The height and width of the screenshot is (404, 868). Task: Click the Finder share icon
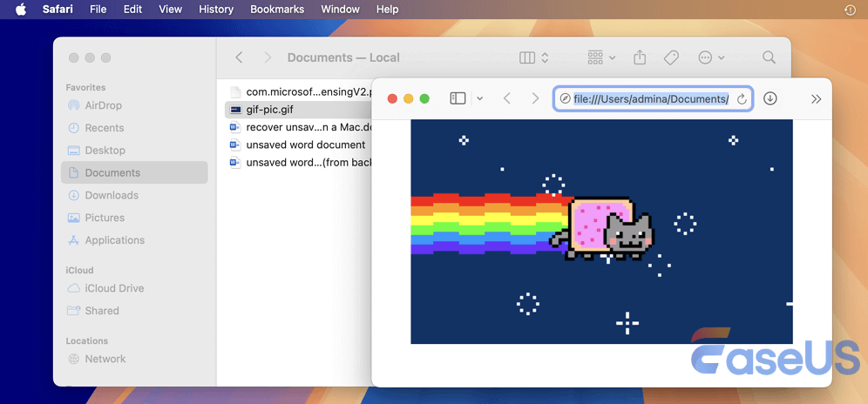point(640,57)
